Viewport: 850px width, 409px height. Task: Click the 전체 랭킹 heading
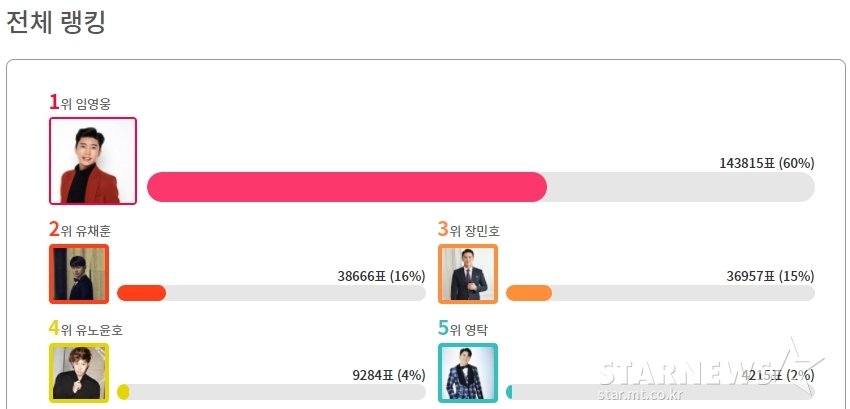point(55,22)
